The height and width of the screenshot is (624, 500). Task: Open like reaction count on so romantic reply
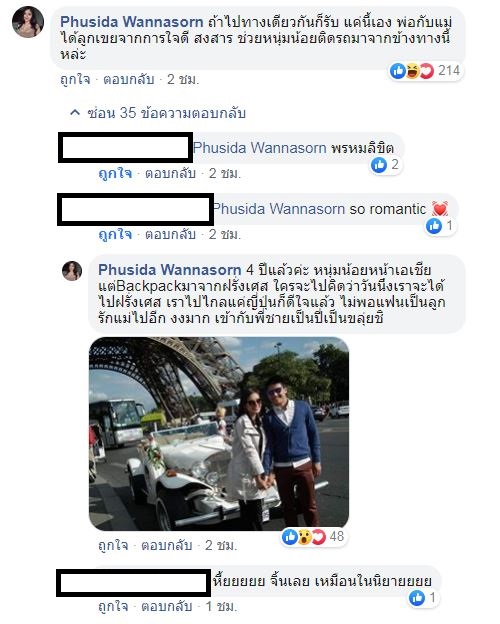439,226
